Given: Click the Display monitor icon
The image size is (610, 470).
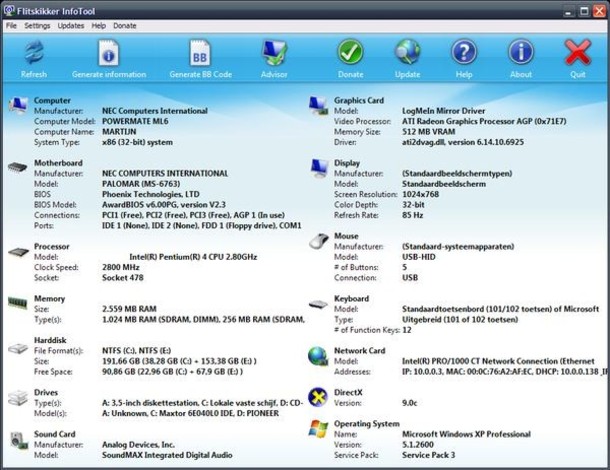Looking at the screenshot, I should [319, 168].
